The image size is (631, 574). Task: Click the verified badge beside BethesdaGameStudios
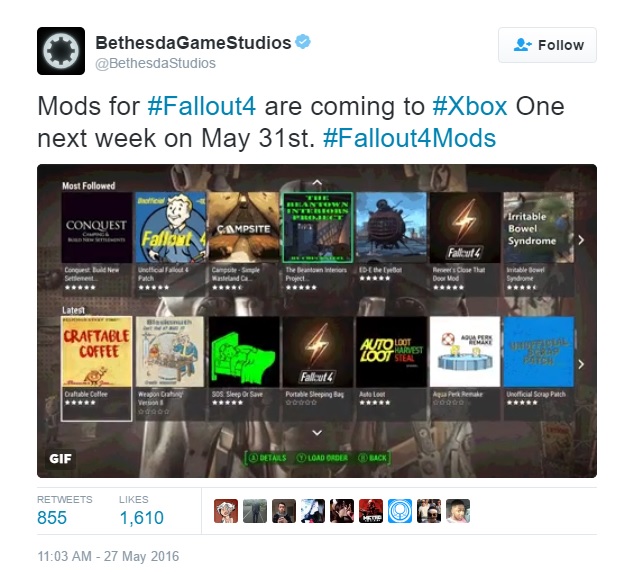click(303, 42)
